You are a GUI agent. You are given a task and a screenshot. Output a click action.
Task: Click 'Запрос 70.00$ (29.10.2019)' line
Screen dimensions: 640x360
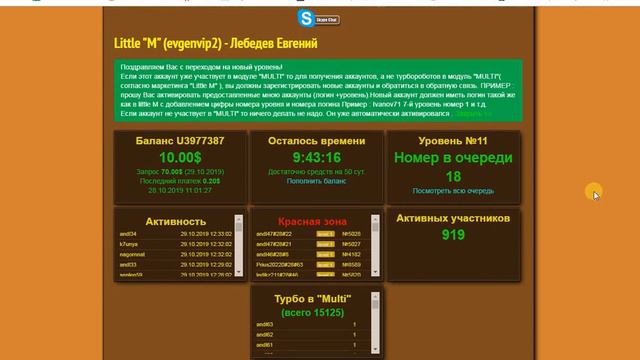pyautogui.click(x=180, y=172)
